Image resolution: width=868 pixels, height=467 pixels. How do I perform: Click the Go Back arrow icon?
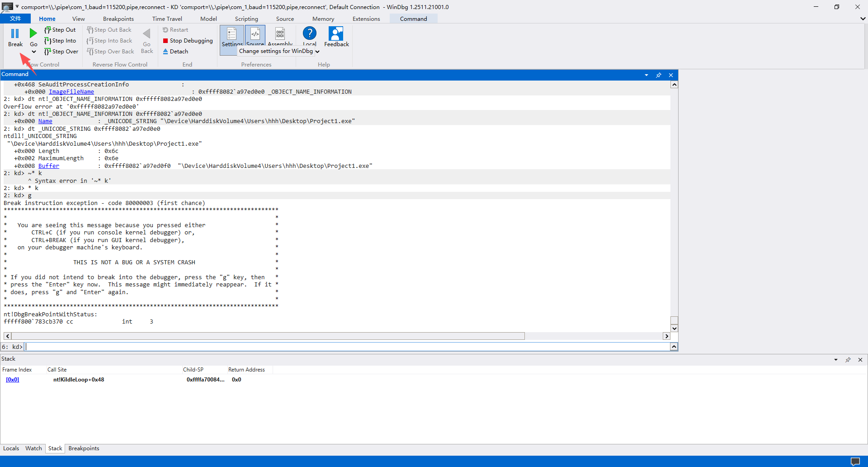click(x=146, y=33)
